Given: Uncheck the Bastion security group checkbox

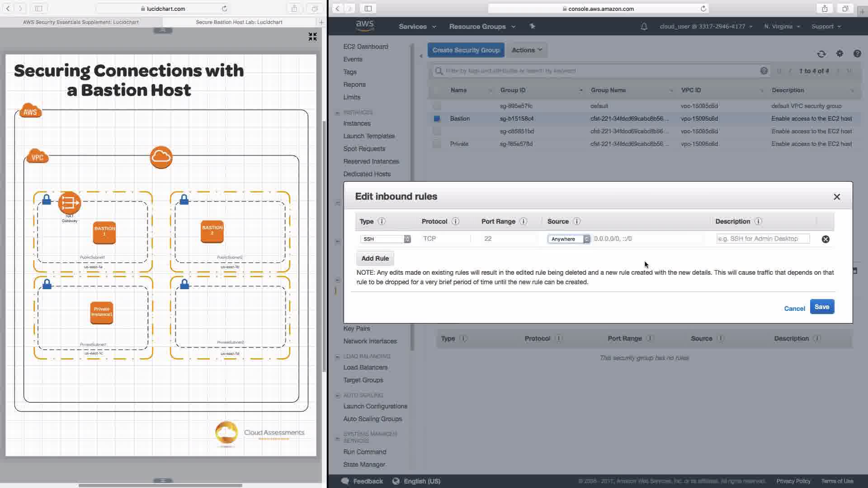Looking at the screenshot, I should (x=437, y=119).
